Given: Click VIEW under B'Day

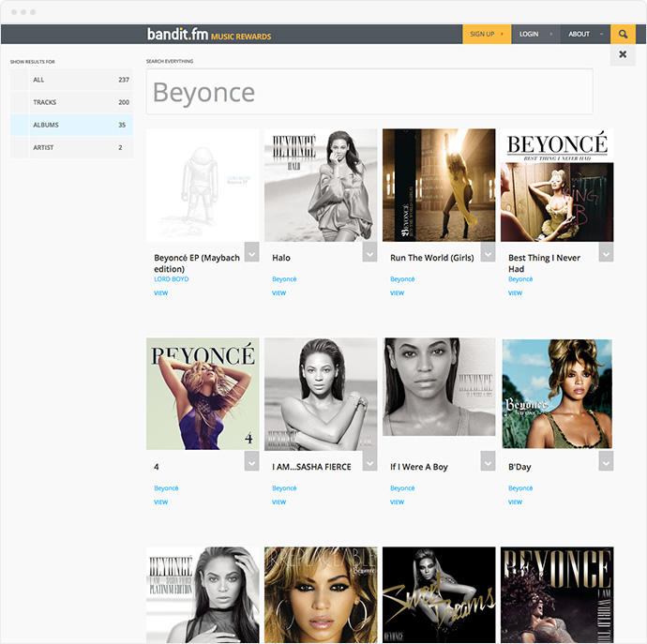Looking at the screenshot, I should coord(515,502).
